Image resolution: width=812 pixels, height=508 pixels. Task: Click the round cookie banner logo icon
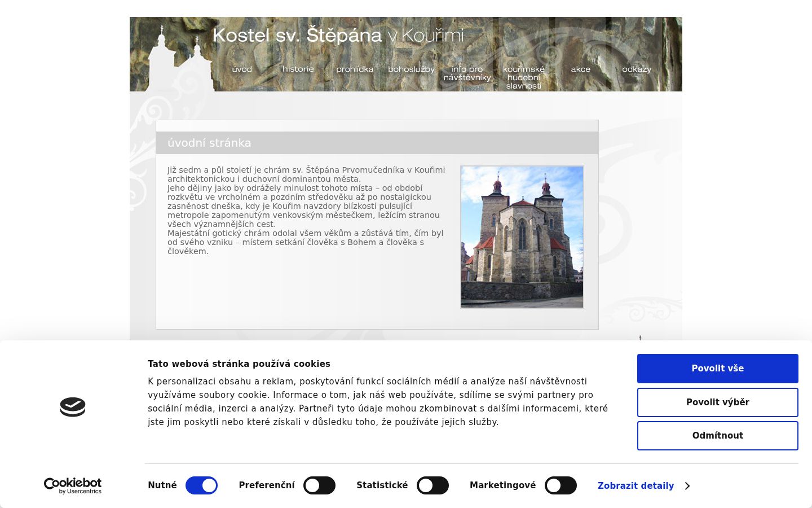point(73,407)
